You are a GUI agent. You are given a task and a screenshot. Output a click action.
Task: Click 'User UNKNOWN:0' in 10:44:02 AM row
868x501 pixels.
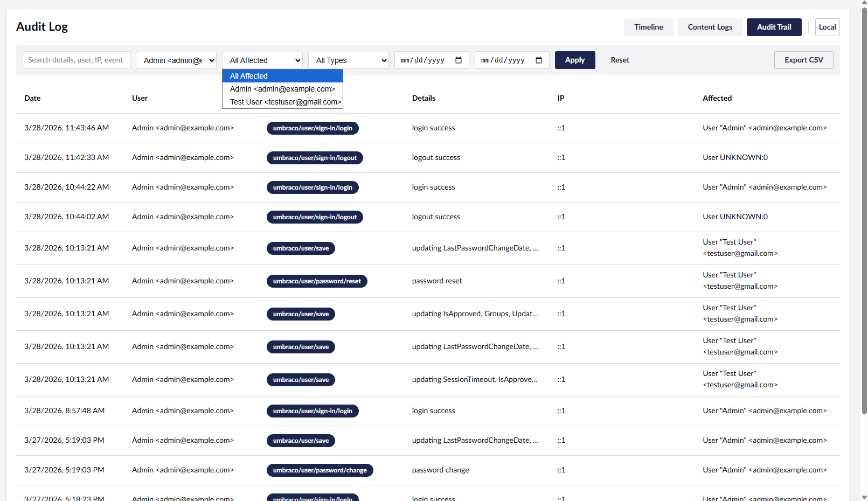(x=735, y=217)
